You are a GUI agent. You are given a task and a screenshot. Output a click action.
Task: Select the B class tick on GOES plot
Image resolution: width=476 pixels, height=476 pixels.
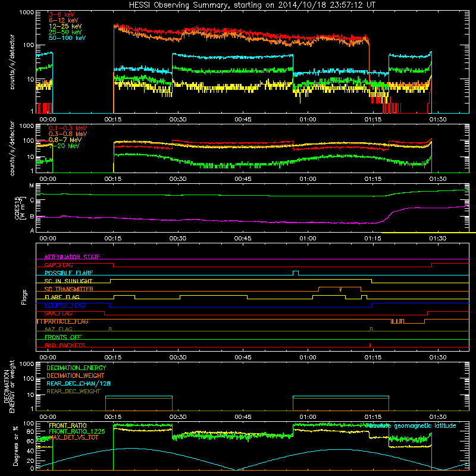coord(32,217)
